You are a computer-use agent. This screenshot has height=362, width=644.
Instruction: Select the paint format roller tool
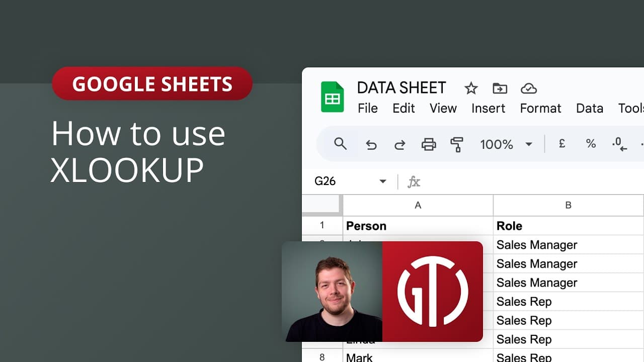(x=457, y=145)
